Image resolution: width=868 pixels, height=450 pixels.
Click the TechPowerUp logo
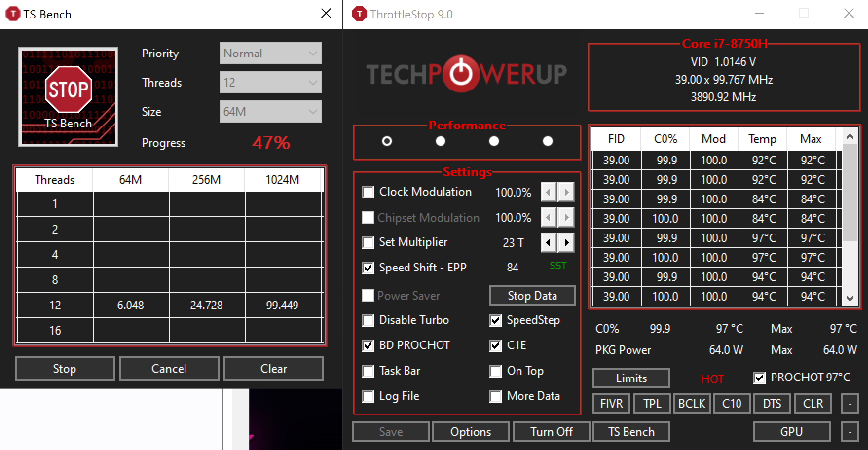(466, 74)
